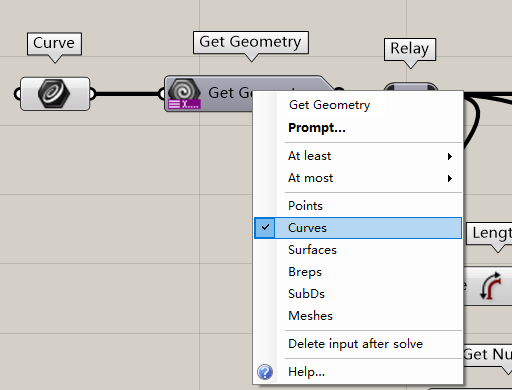Uncheck the Curves filter option
The image size is (512, 390).
click(358, 228)
